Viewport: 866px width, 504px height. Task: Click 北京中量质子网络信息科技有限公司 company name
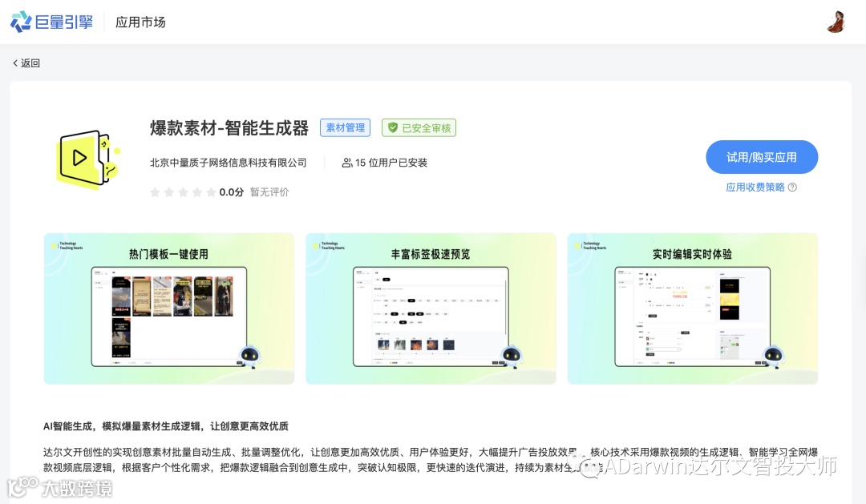pos(228,163)
